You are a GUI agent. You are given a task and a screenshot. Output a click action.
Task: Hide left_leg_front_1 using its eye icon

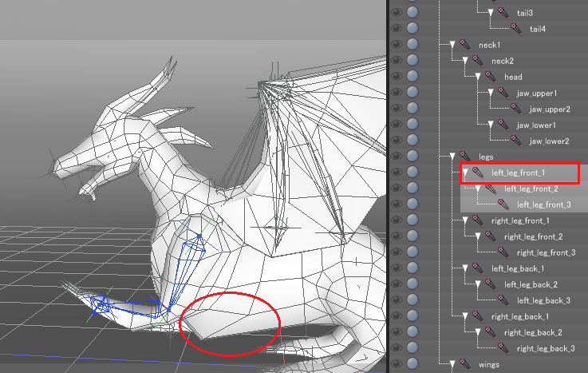tap(397, 172)
